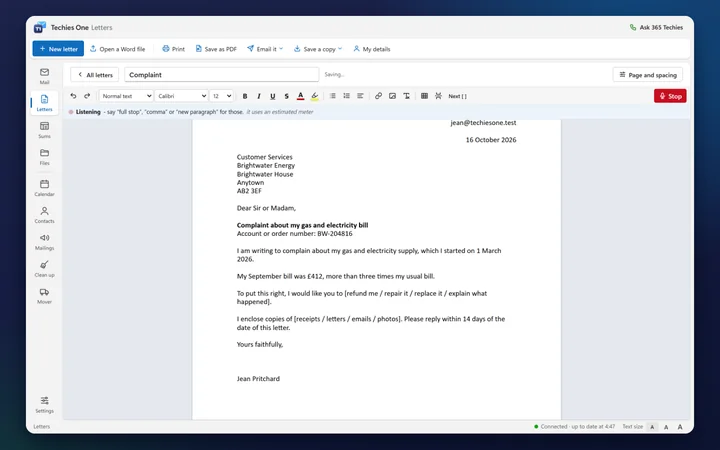
Task: Pick the red font colour button
Action: click(x=300, y=96)
